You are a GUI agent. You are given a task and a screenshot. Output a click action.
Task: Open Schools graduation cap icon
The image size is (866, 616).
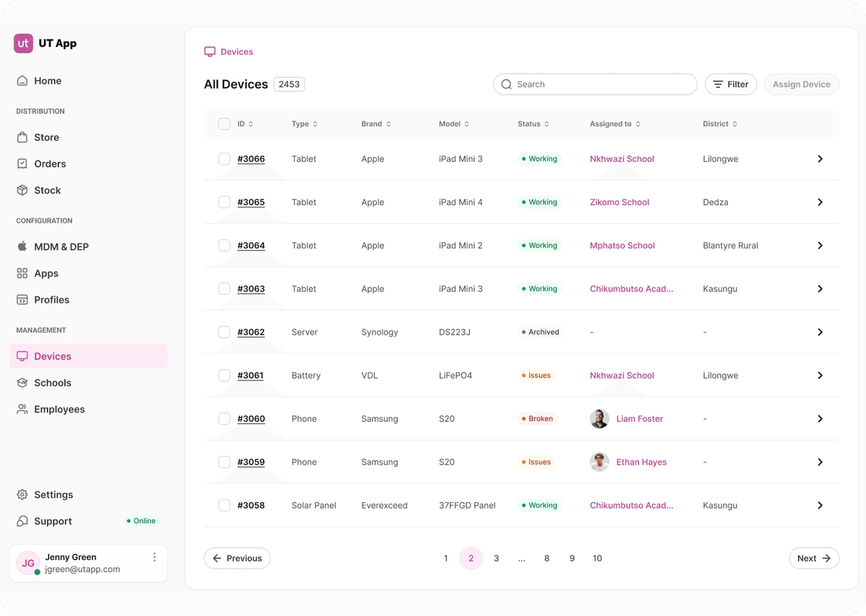[22, 383]
